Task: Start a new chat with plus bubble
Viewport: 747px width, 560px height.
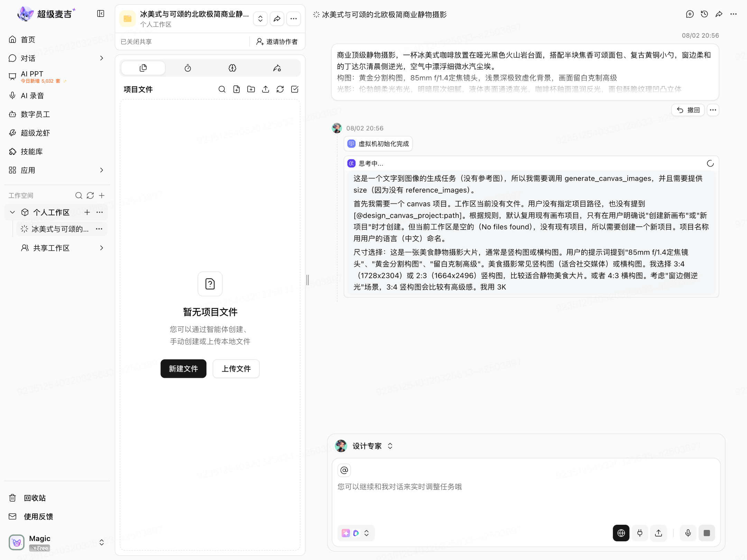Action: (x=690, y=14)
